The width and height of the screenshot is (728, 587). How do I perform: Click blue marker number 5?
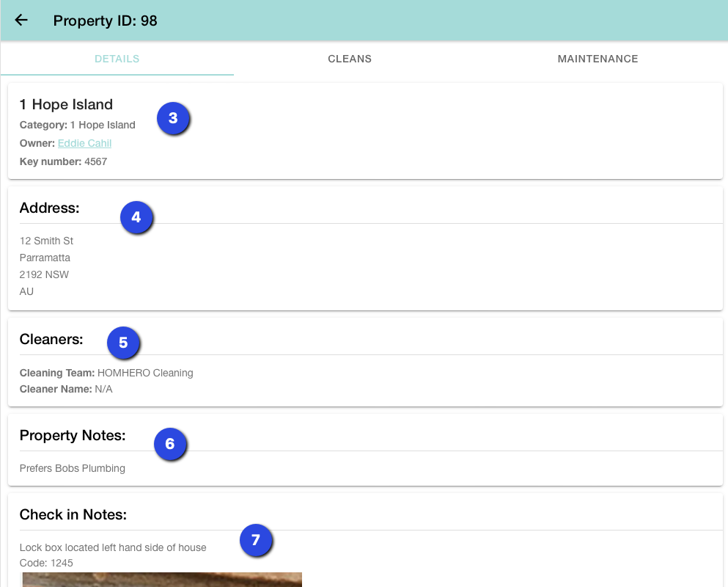click(x=123, y=343)
